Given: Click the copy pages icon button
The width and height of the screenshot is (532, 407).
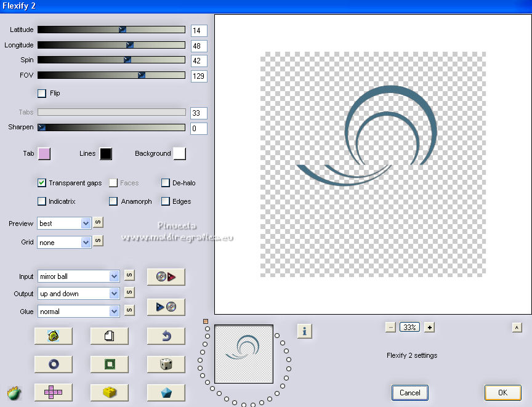Looking at the screenshot, I should point(109,336).
